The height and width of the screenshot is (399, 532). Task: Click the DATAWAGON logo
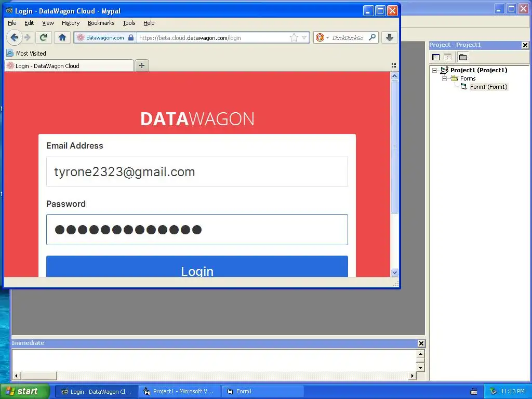[197, 119]
